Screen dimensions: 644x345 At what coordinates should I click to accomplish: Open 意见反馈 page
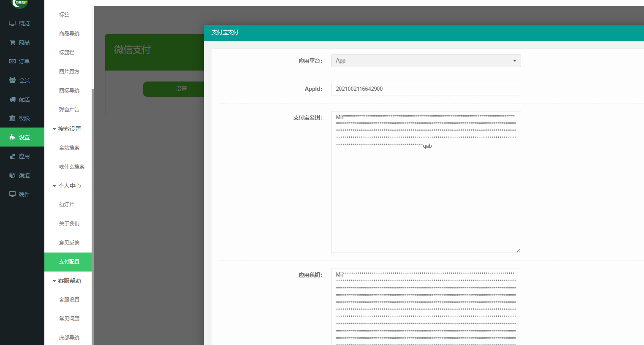[x=69, y=243]
